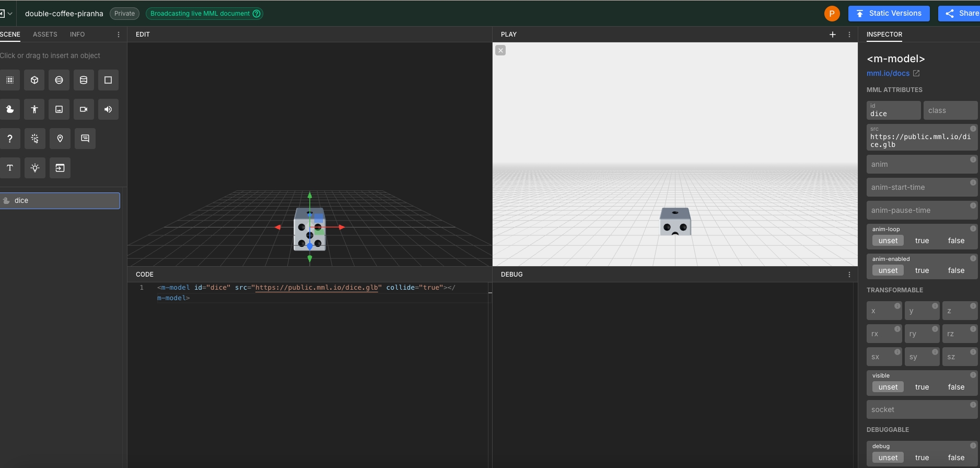Switch to the Assets tab

[45, 35]
